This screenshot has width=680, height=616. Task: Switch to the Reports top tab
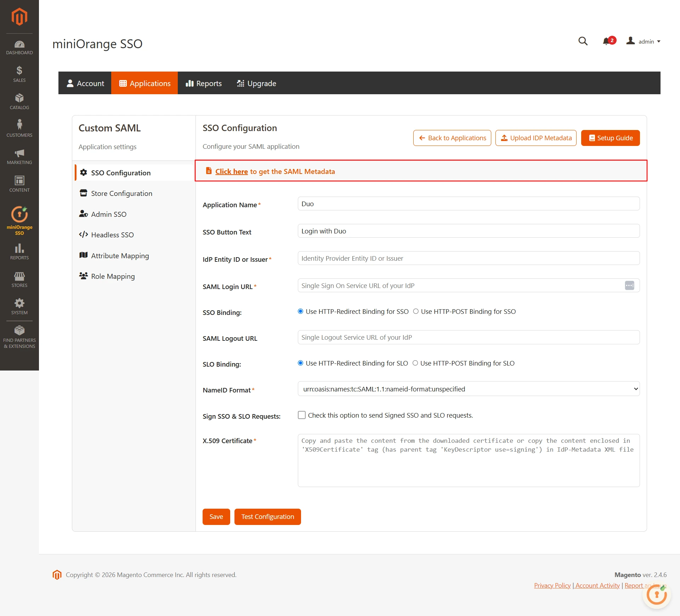coord(204,83)
